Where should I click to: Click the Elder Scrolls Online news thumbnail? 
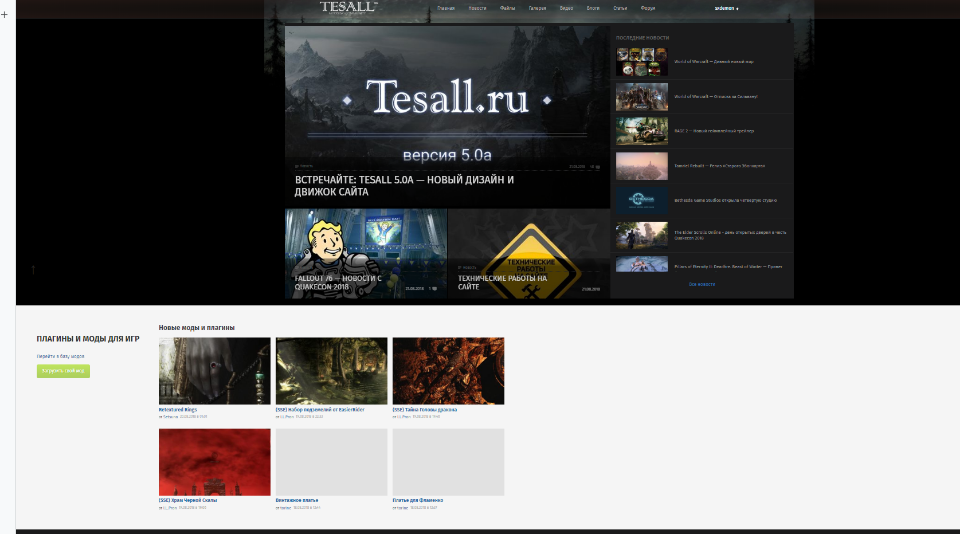[x=642, y=235]
